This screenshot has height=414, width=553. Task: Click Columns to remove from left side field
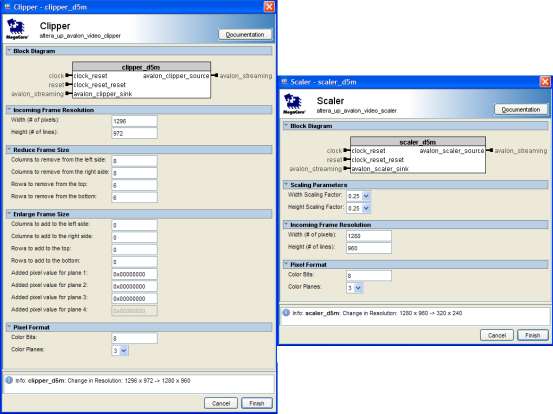coord(134,161)
